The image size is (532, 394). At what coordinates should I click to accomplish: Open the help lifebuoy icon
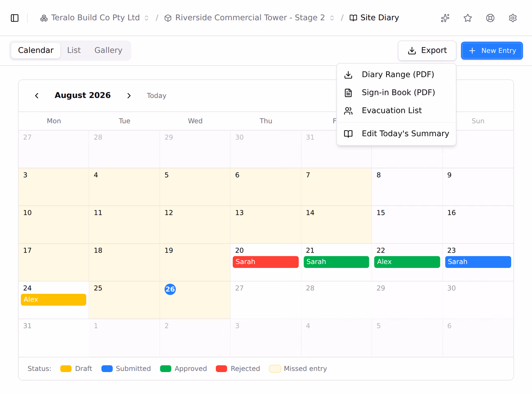pyautogui.click(x=490, y=18)
